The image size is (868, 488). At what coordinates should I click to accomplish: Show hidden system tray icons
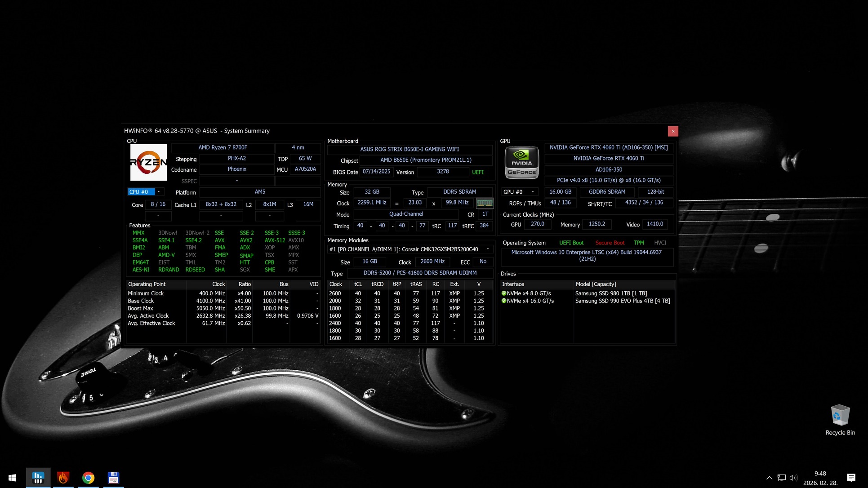tap(769, 478)
